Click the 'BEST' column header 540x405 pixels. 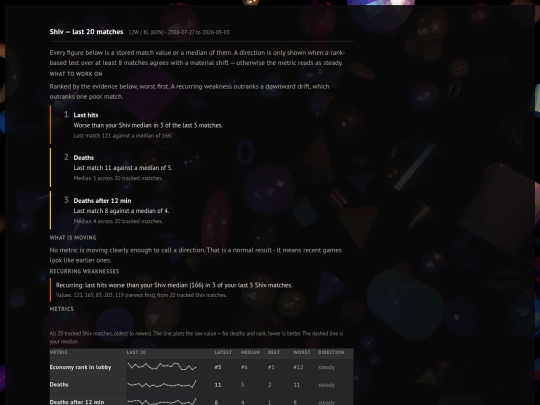point(274,352)
